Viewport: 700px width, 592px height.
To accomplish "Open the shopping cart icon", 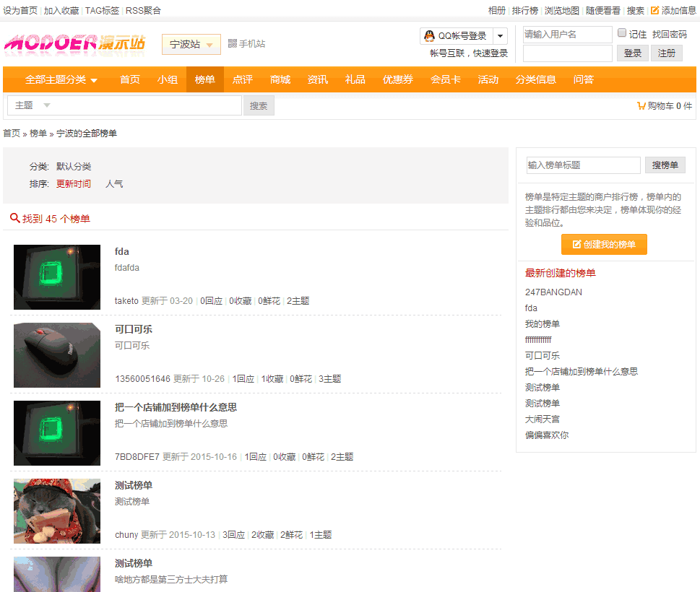I will tap(641, 106).
